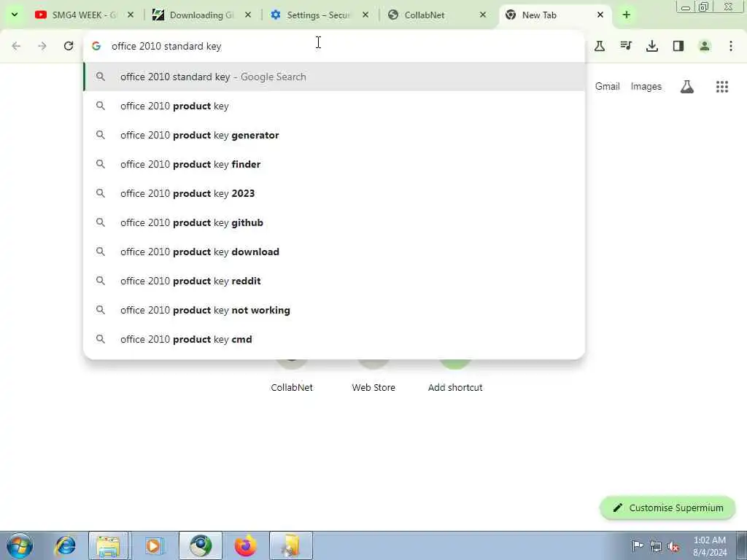Image resolution: width=747 pixels, height=560 pixels.
Task: Launch Firefox from the taskbar
Action: [x=245, y=545]
